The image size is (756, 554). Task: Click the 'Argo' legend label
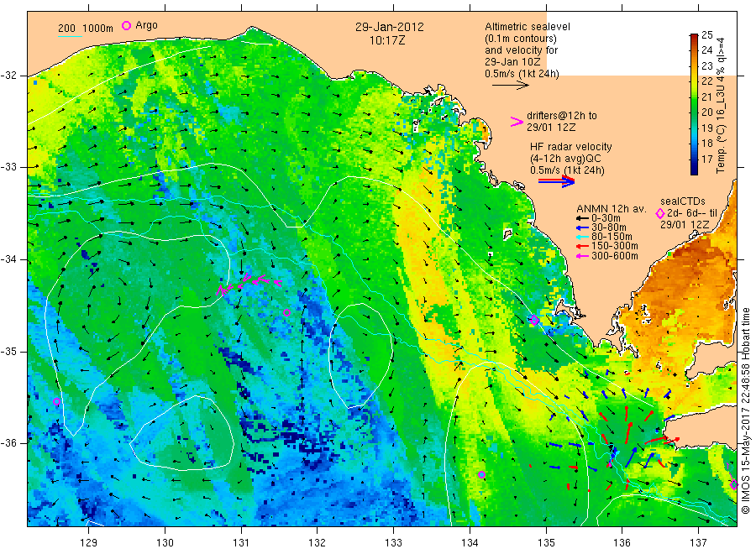click(x=146, y=25)
